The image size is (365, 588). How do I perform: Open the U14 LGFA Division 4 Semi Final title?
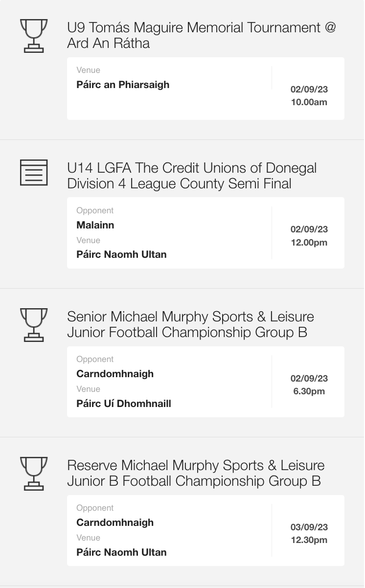click(x=192, y=176)
